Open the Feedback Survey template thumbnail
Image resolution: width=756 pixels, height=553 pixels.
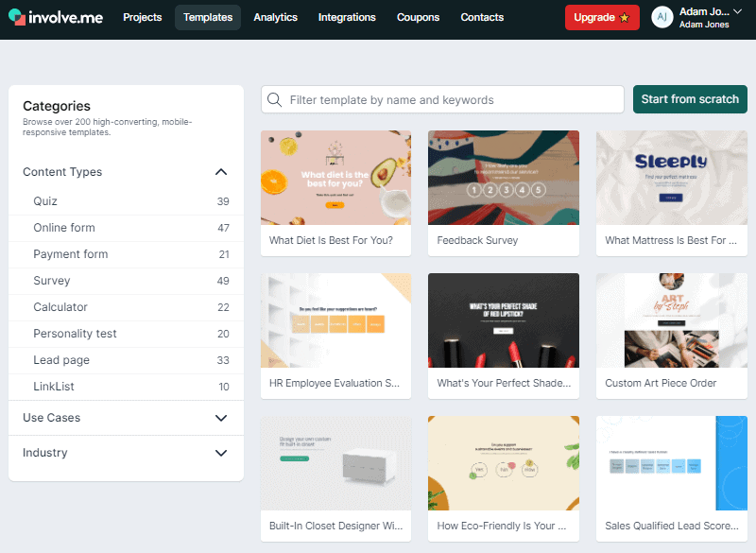504,178
